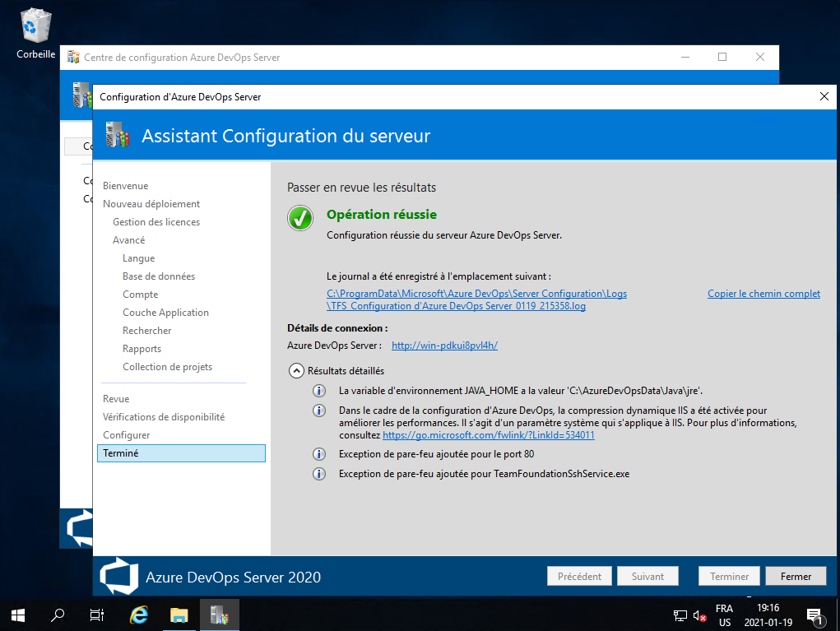
Task: Click the network status tray icon
Action: [680, 615]
